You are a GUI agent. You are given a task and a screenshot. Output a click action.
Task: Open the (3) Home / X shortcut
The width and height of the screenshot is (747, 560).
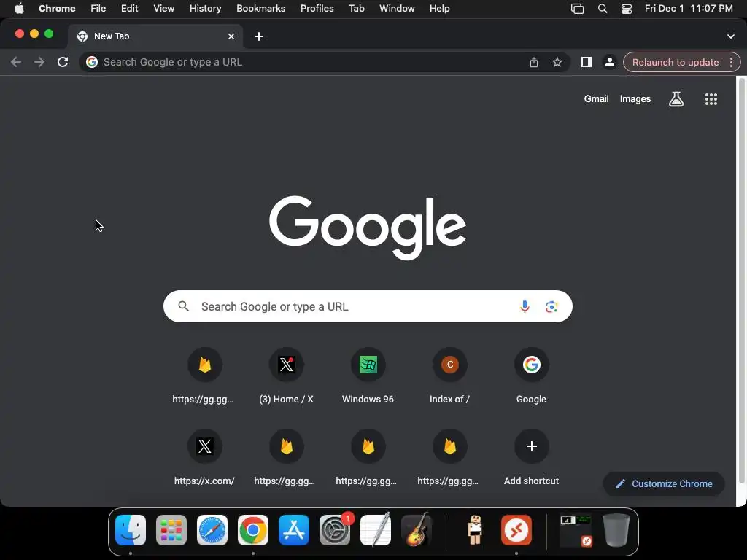pyautogui.click(x=286, y=376)
